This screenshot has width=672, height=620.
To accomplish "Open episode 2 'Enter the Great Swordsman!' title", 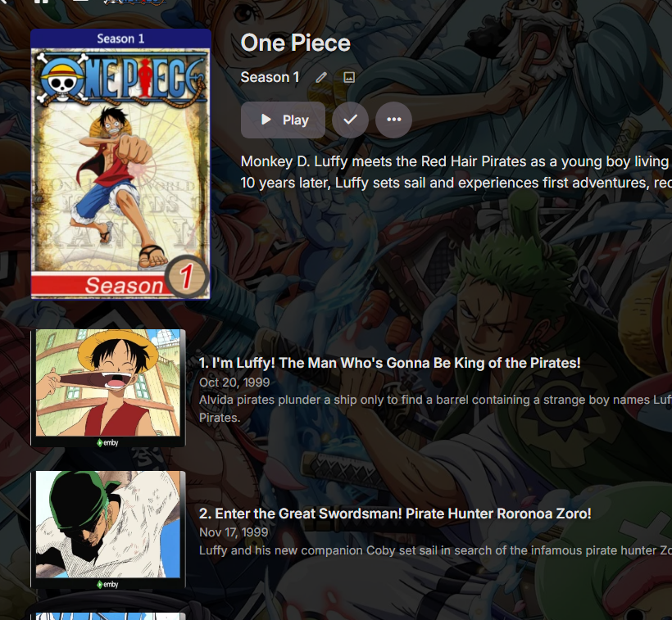I will [x=395, y=514].
